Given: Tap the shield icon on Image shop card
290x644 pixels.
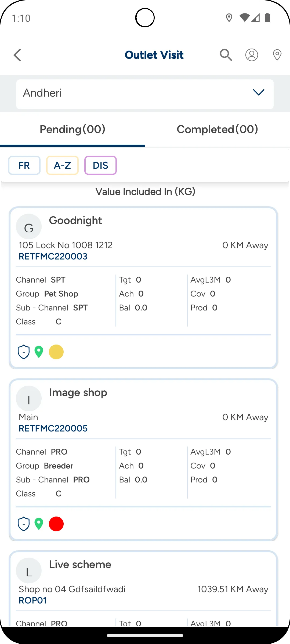Looking at the screenshot, I should point(24,524).
